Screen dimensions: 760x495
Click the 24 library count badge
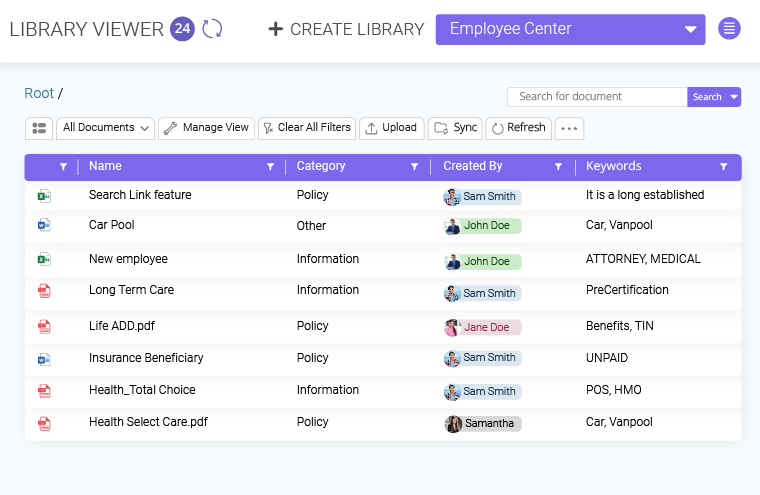pos(182,29)
